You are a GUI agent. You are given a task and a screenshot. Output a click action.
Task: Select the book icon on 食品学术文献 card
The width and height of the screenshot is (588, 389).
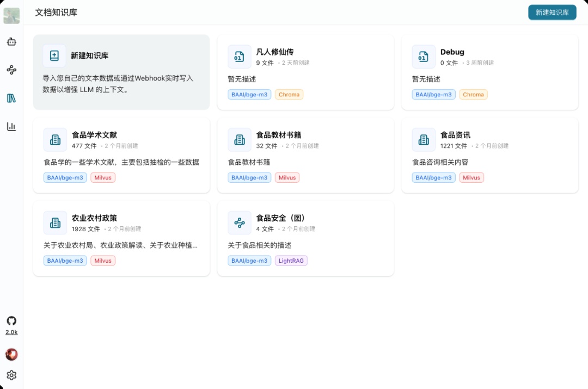tap(55, 139)
